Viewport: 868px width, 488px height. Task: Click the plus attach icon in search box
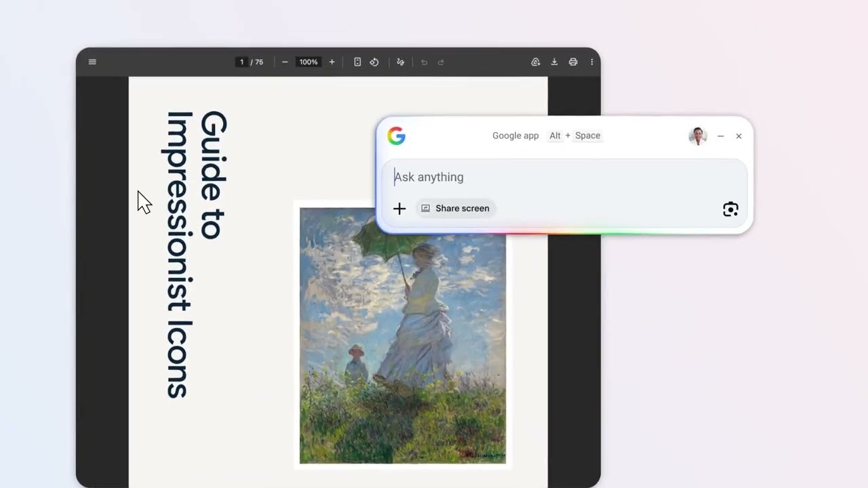coord(399,209)
